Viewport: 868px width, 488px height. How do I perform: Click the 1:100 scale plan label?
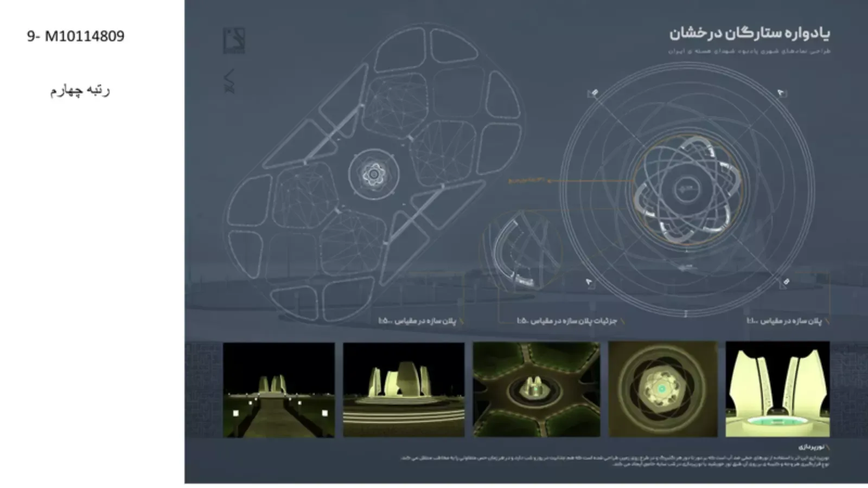tap(784, 321)
